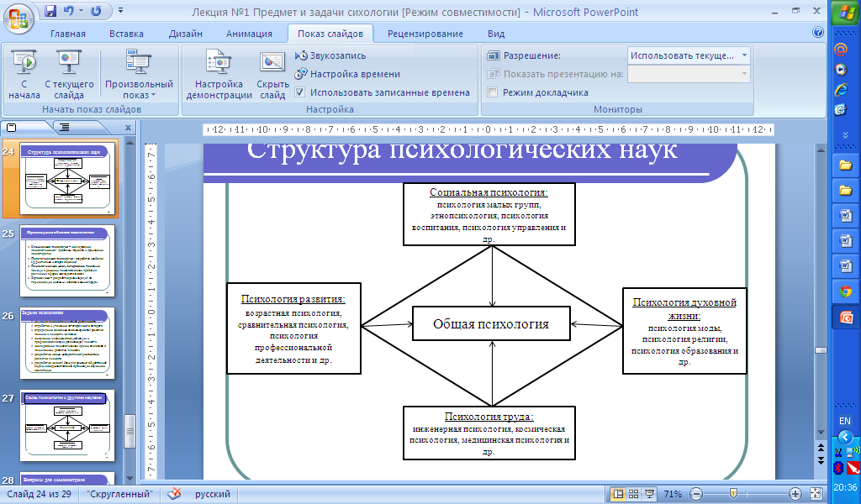Image resolution: width=861 pixels, height=504 pixels.
Task: Click Настройка времени rehearse timings
Action: click(x=347, y=74)
